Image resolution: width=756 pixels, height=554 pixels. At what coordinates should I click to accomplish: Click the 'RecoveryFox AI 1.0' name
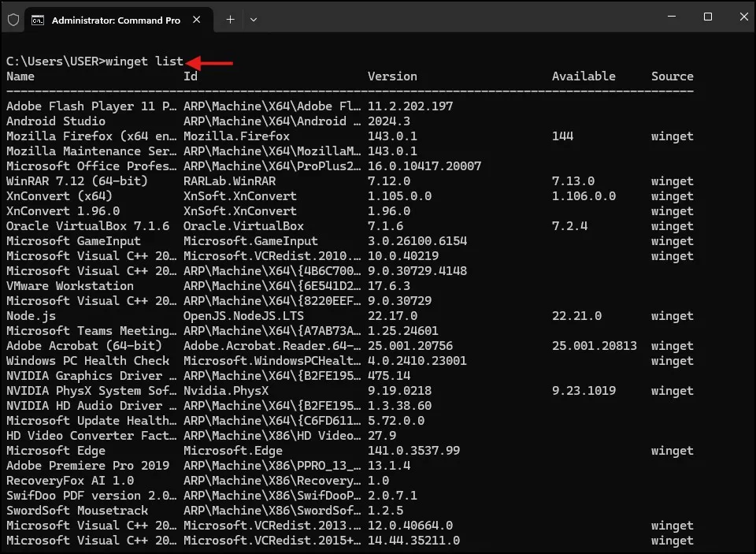coord(70,480)
